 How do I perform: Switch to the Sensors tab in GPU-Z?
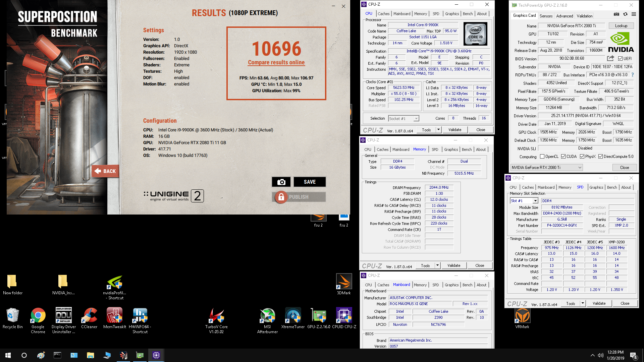[546, 16]
